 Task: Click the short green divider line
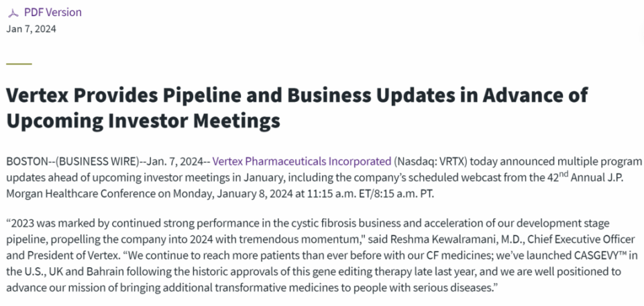[x=19, y=63]
